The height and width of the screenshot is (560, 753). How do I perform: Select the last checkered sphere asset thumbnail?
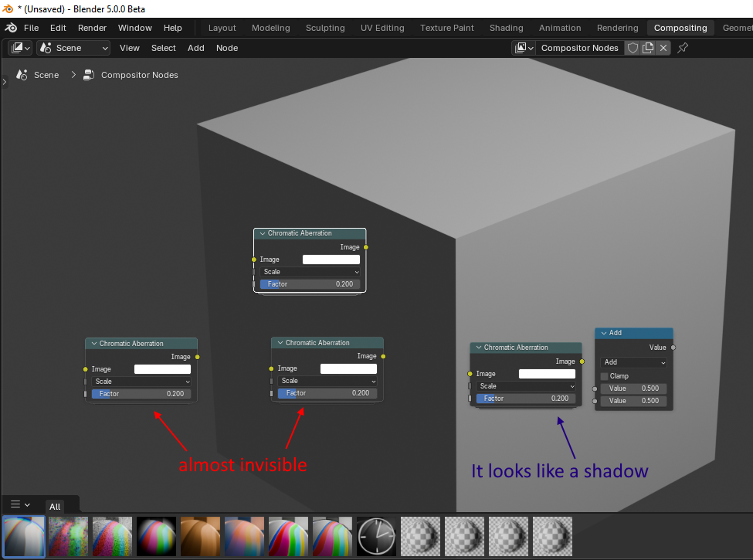tap(553, 537)
